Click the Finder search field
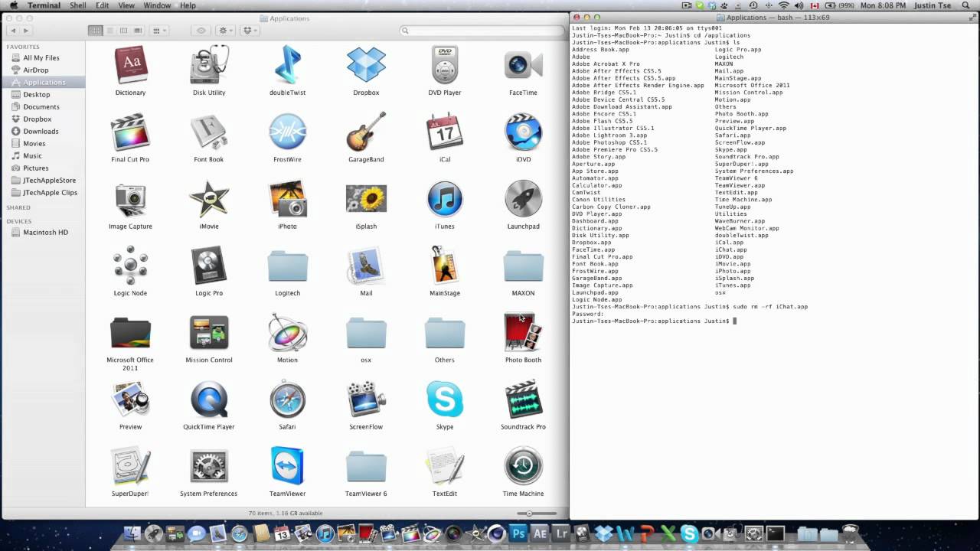This screenshot has width=980, height=551. (481, 31)
